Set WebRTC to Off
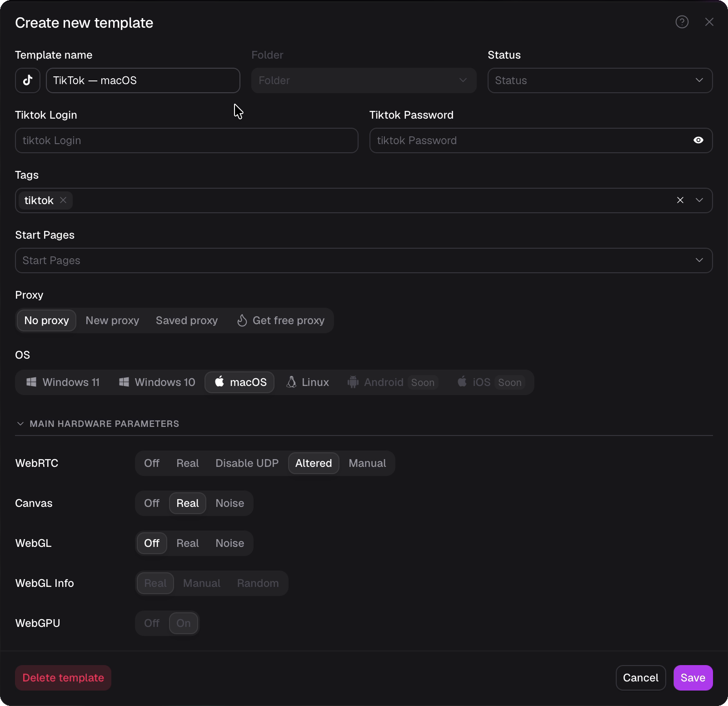The width and height of the screenshot is (728, 706). [x=152, y=463]
